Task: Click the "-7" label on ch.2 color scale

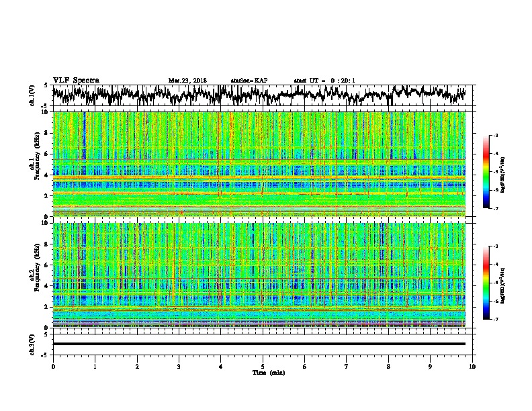Action: [x=496, y=319]
